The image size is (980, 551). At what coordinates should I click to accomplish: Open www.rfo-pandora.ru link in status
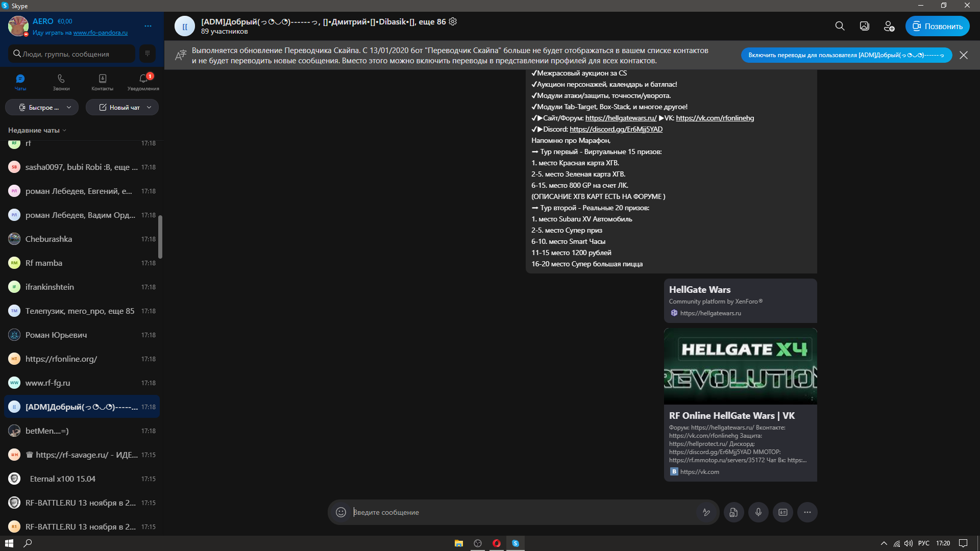(x=101, y=33)
